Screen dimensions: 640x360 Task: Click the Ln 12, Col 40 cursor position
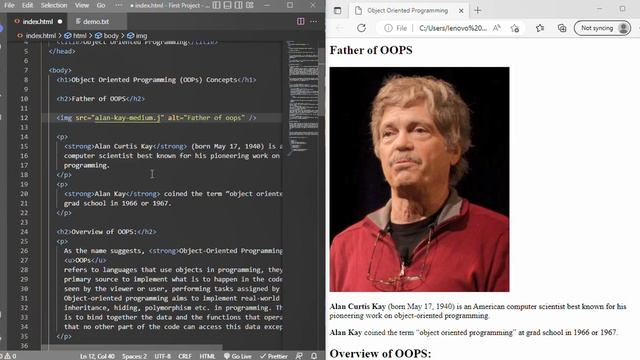(x=97, y=356)
